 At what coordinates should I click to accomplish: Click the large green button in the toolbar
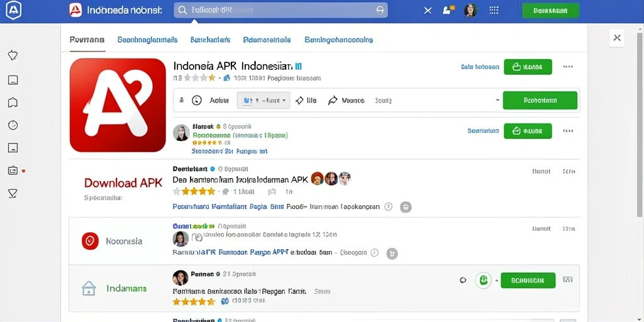540,100
